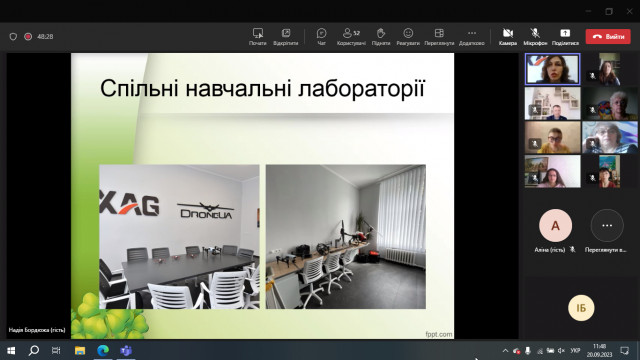Expand the Переглянути view options

pos(439,36)
